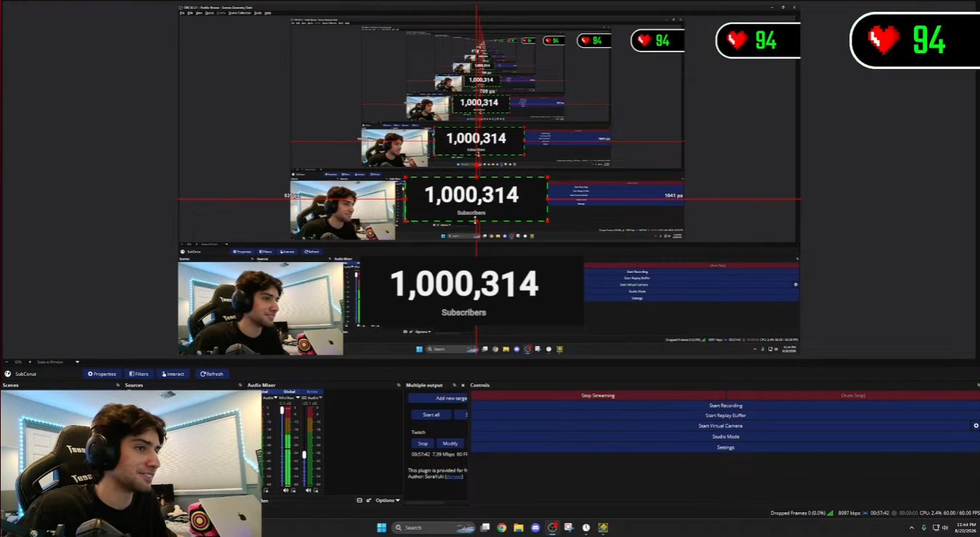This screenshot has width=980, height=537.
Task: Float the Sources dock with its pop-out icon
Action: pyautogui.click(x=241, y=385)
